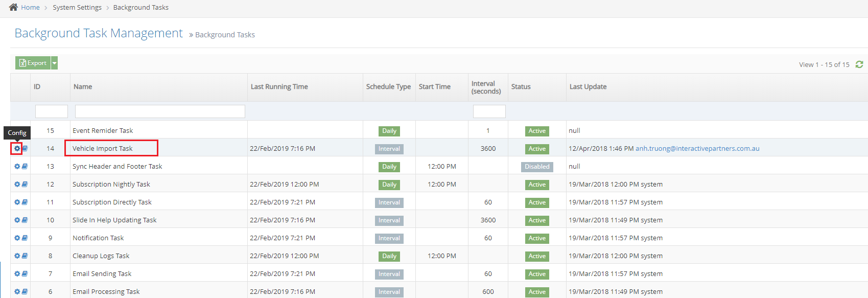This screenshot has width=868, height=298.
Task: Click the log book icon for task 13
Action: [25, 167]
